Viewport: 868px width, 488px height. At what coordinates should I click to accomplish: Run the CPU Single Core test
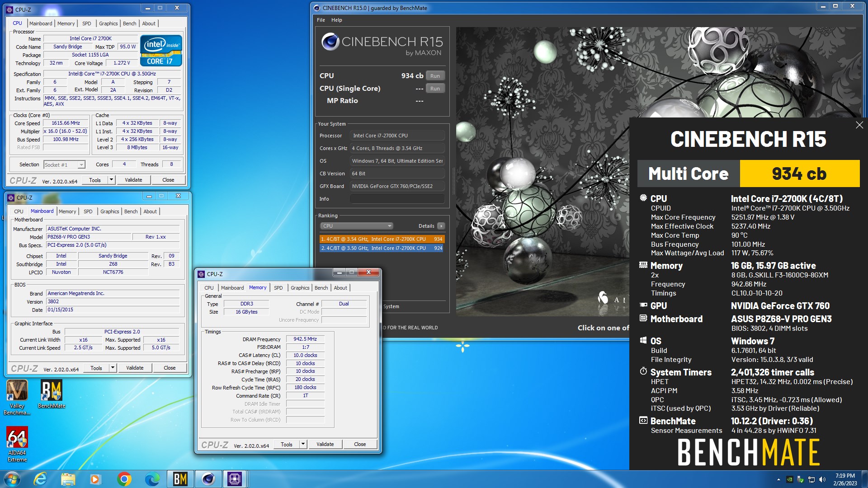coord(435,89)
